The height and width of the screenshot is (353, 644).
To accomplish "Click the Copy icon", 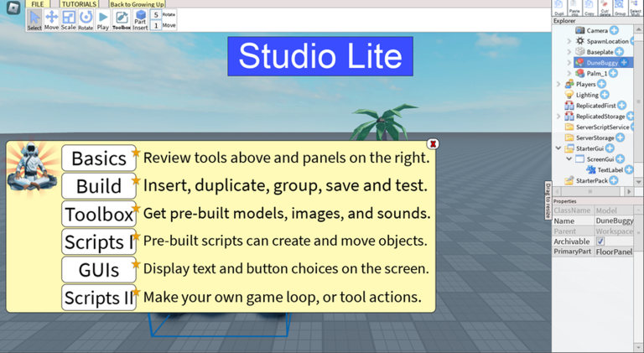I will click(589, 8).
